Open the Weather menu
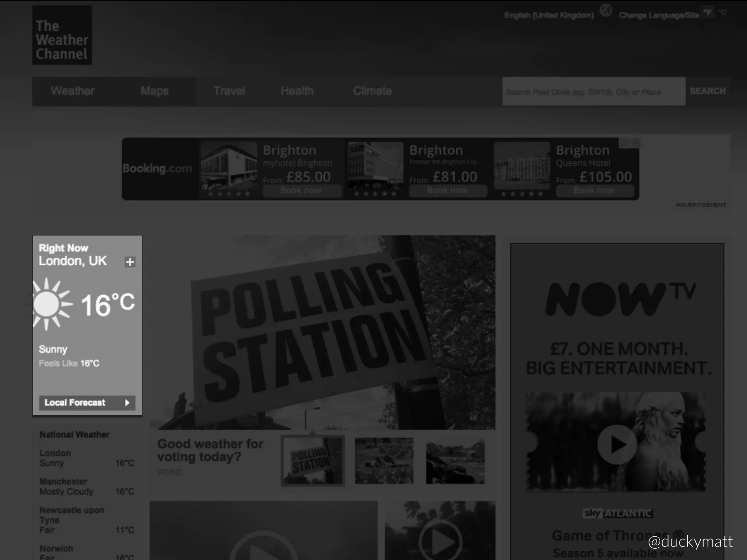 tap(73, 91)
